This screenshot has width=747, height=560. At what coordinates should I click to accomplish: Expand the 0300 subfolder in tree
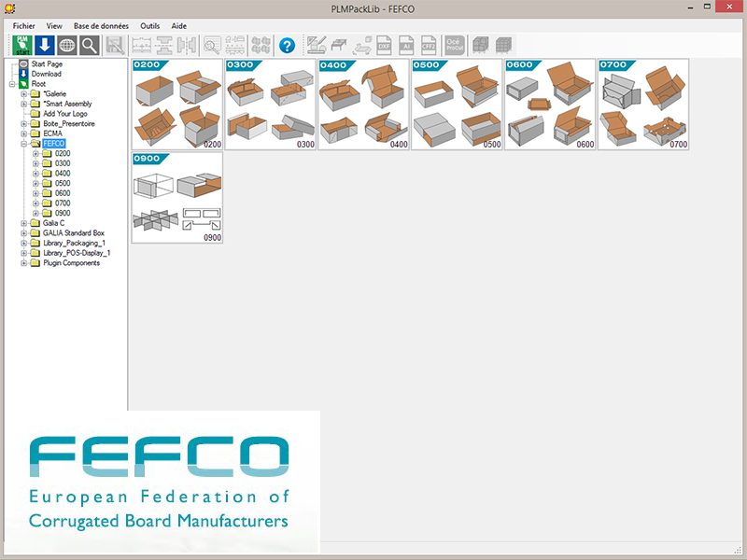tap(35, 163)
